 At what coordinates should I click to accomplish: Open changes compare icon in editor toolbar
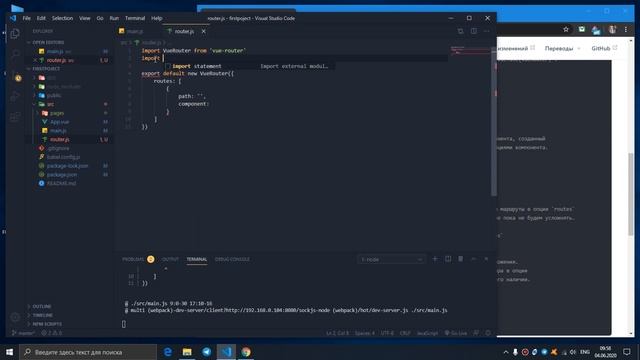pyautogui.click(x=460, y=31)
